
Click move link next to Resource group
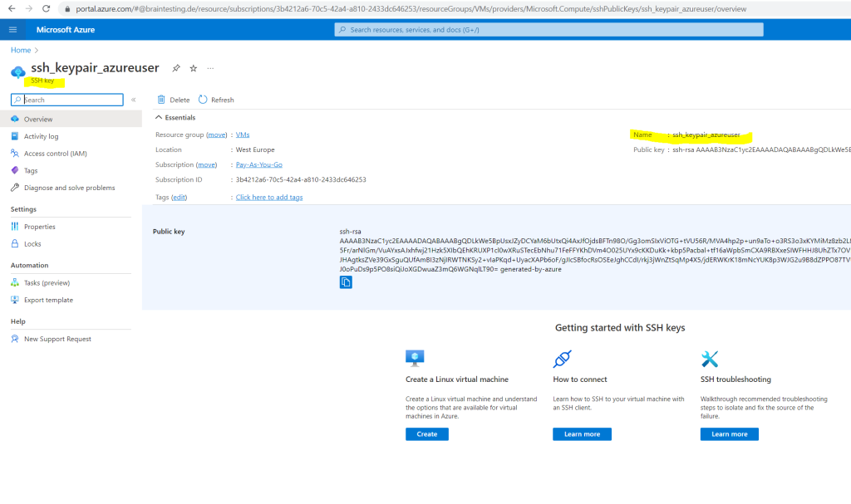click(x=217, y=135)
